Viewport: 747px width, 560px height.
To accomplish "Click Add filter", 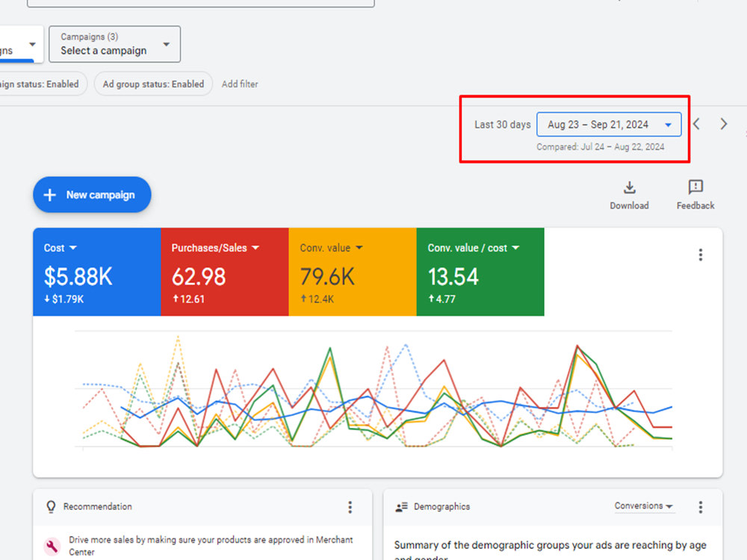I will pyautogui.click(x=240, y=84).
